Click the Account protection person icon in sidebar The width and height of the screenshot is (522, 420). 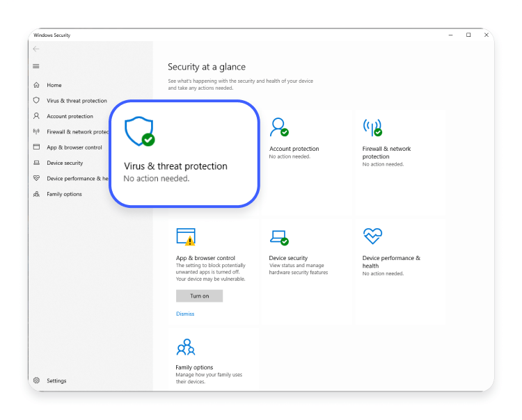pos(37,115)
